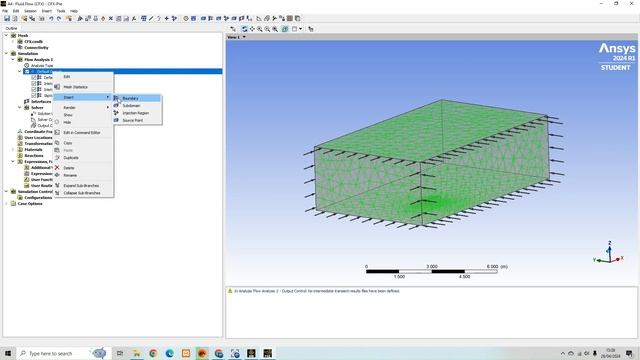Open the File menu

pos(5,11)
